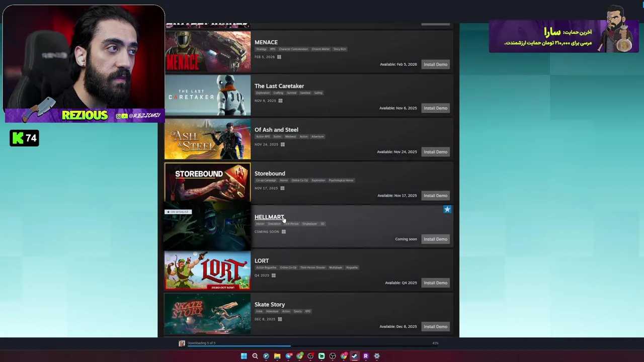
Task: Click the Indie tag under Skate Story
Action: [259, 312]
